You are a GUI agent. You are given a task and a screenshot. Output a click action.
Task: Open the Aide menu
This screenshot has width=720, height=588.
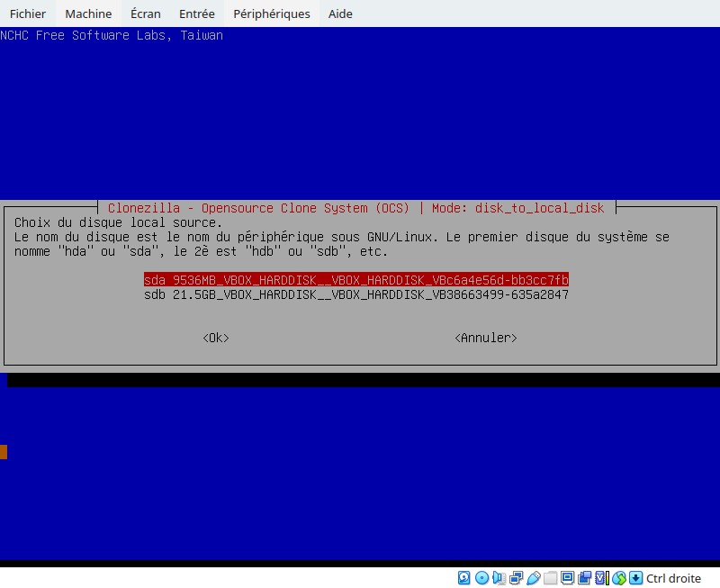pos(340,14)
